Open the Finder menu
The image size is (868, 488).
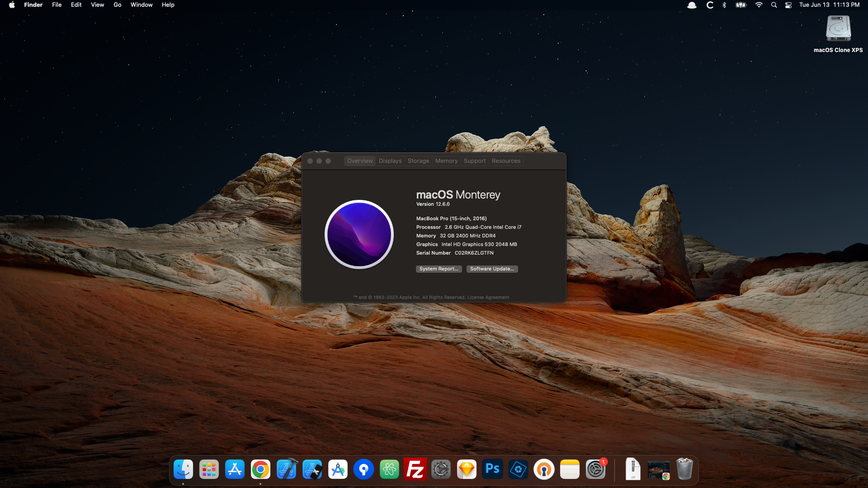pos(33,5)
